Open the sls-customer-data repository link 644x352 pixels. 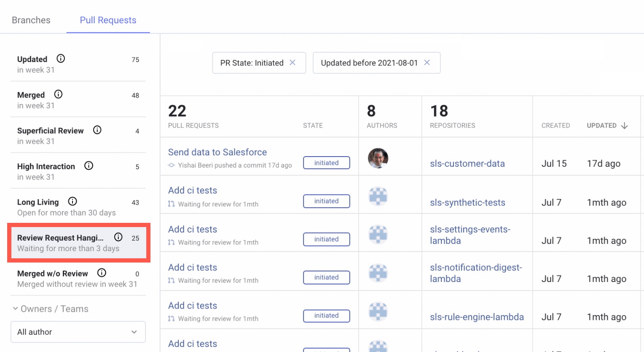[x=467, y=164]
